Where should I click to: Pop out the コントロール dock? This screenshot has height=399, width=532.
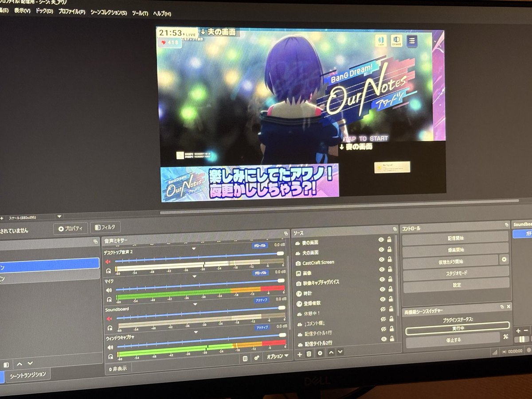(507, 226)
